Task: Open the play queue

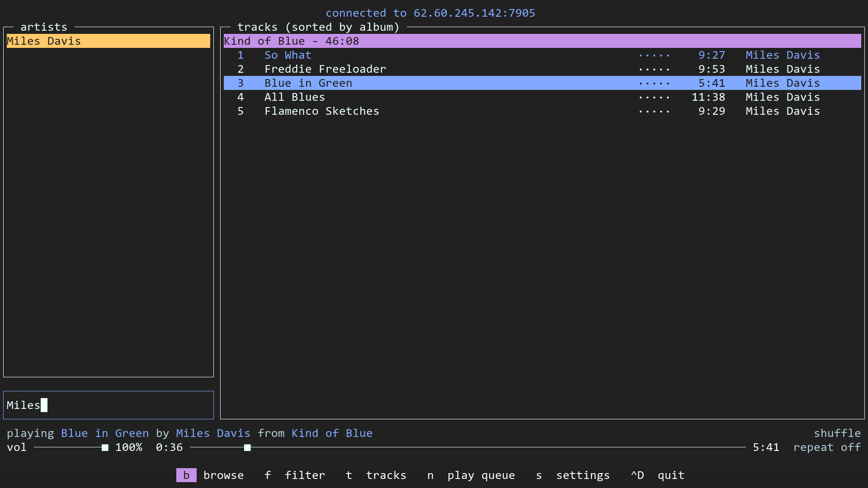Action: coord(481,475)
